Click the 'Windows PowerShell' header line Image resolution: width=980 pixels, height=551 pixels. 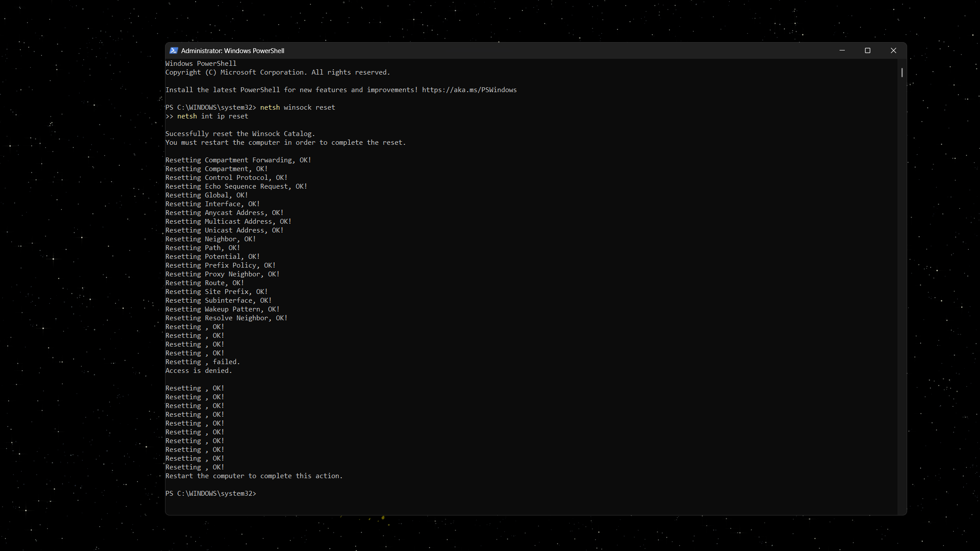click(201, 64)
